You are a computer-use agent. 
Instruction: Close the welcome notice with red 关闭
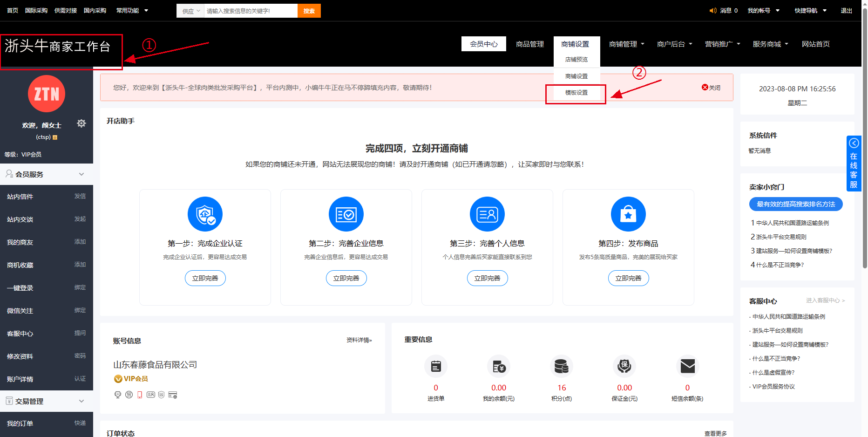point(711,88)
